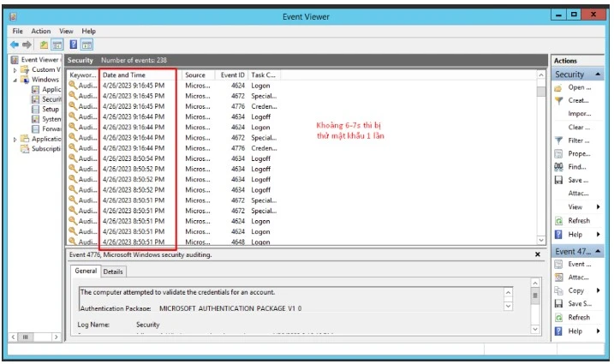This screenshot has height=364, width=614.
Task: Click the Back arrow toolbar icon
Action: click(x=15, y=45)
